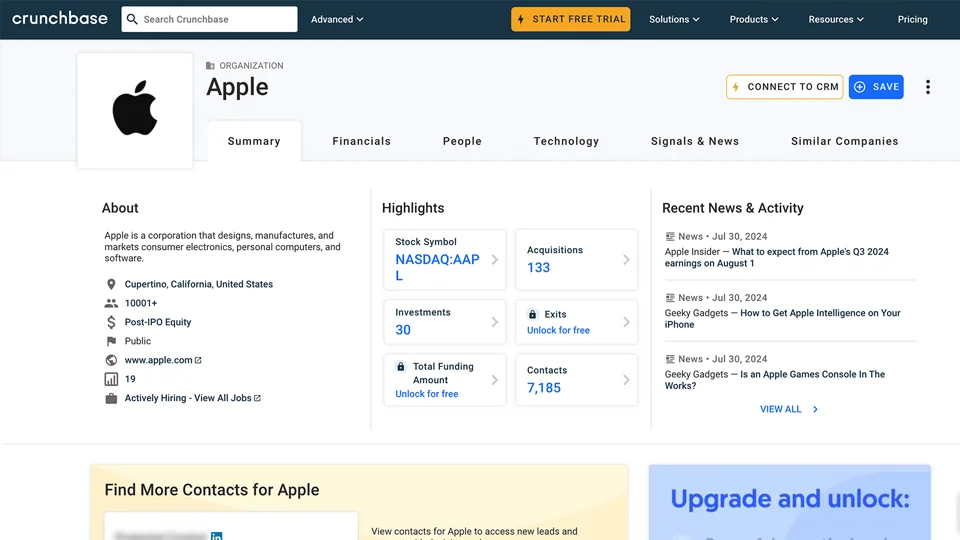Screen dimensions: 960x540
Task: Expand the Investments card chevron
Action: coord(495,322)
